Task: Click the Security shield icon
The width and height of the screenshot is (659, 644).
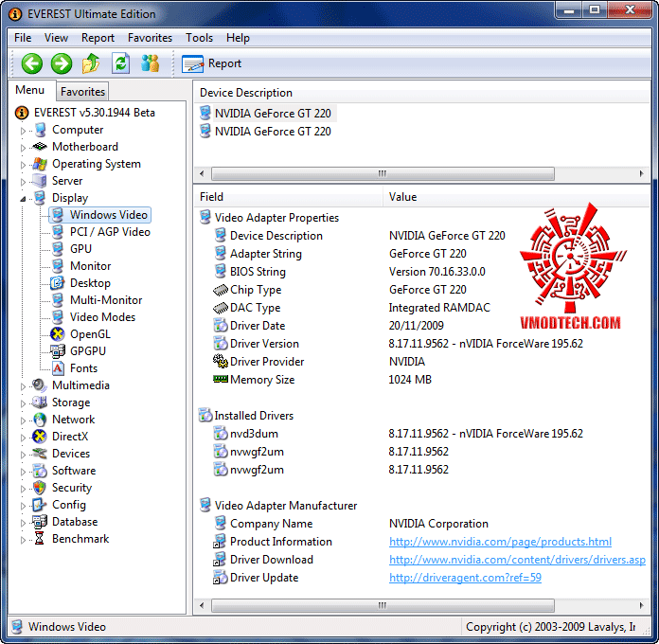Action: (40, 488)
